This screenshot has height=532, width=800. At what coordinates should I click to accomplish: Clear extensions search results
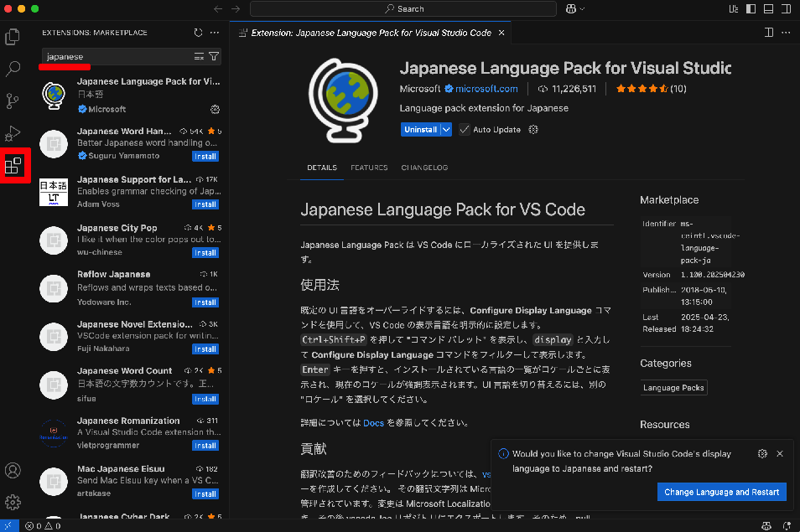[x=199, y=57]
